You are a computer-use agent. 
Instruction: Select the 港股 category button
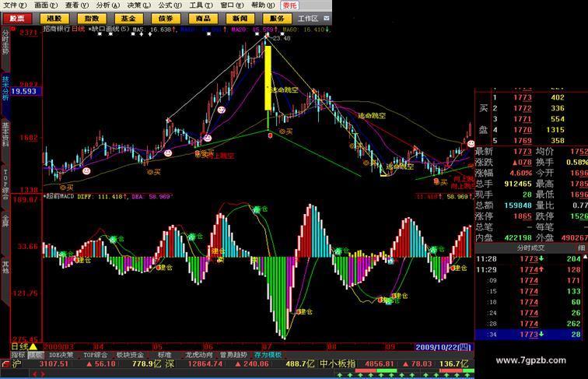[x=54, y=19]
